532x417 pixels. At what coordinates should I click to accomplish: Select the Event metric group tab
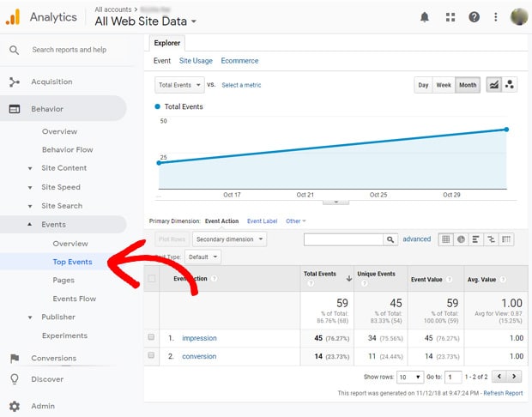[162, 61]
